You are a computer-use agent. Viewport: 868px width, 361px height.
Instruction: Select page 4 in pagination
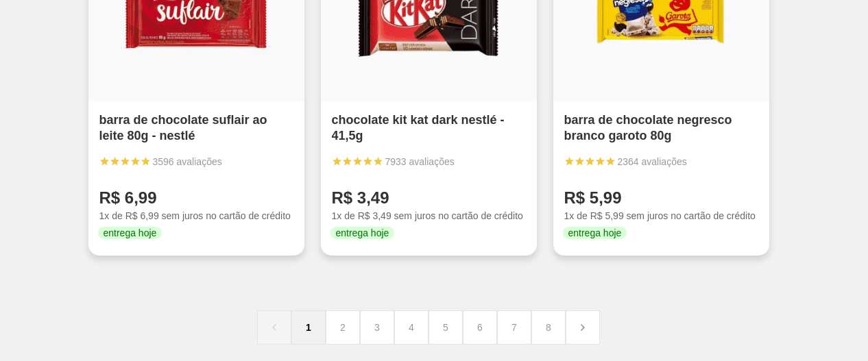coord(411,327)
